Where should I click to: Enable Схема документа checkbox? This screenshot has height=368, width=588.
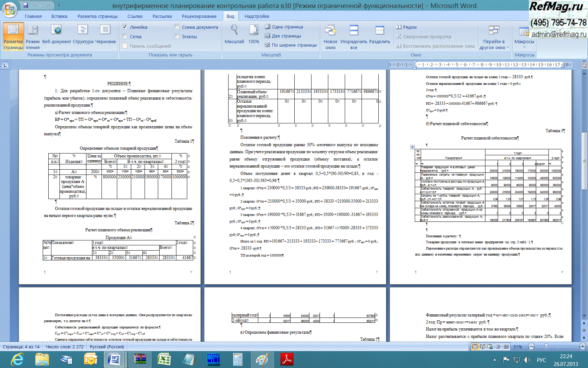pyautogui.click(x=177, y=27)
